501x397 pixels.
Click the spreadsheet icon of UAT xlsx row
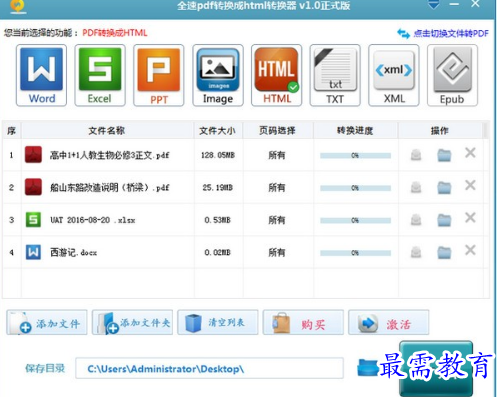[33, 220]
